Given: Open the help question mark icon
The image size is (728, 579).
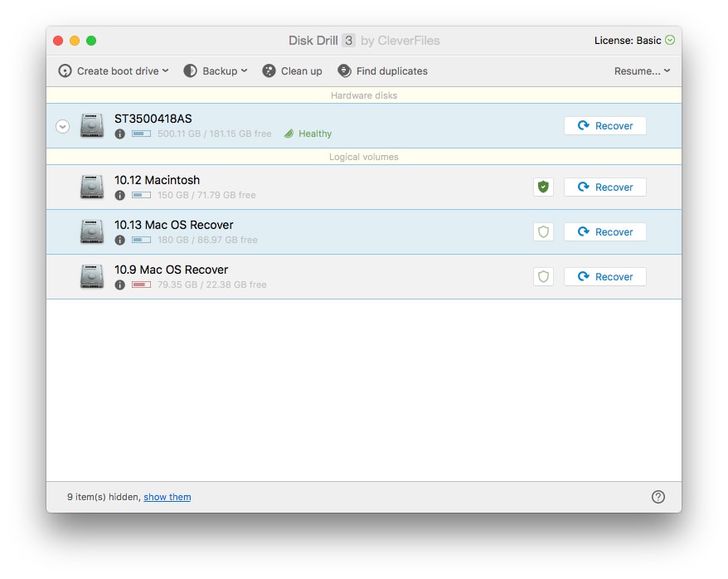Looking at the screenshot, I should (658, 497).
